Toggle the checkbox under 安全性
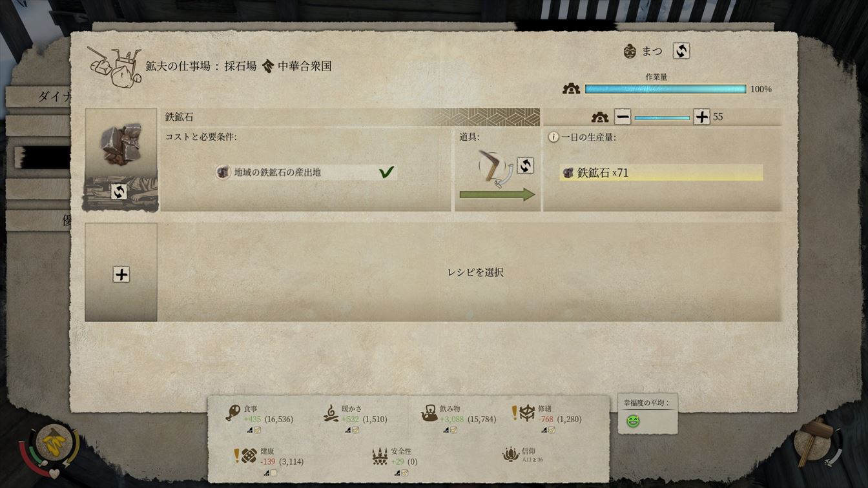868x488 pixels. tap(404, 473)
